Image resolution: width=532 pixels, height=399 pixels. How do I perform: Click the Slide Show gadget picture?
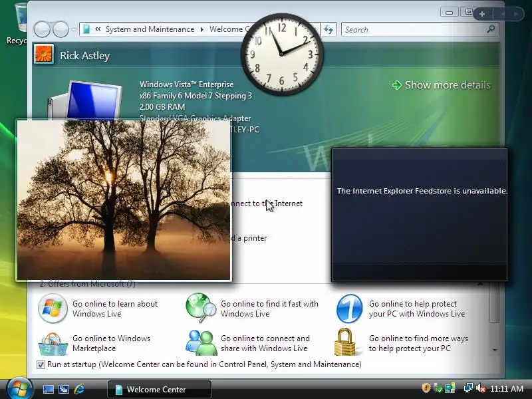click(x=124, y=200)
